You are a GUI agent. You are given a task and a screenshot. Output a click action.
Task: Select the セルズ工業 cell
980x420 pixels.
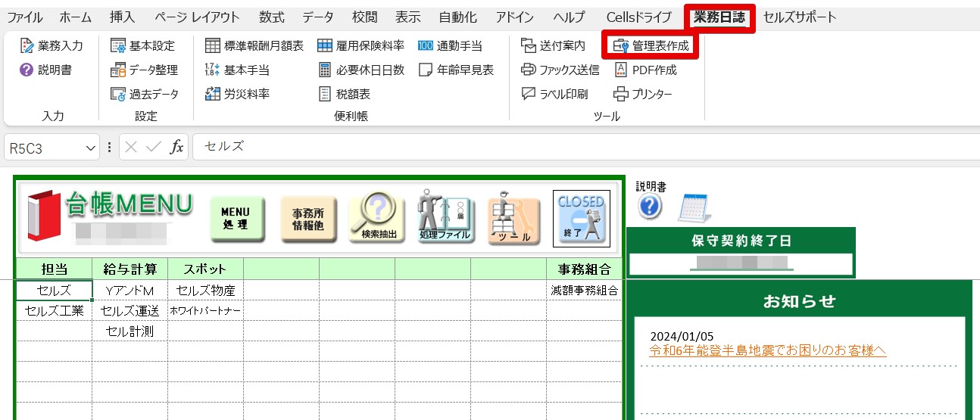[x=54, y=310]
